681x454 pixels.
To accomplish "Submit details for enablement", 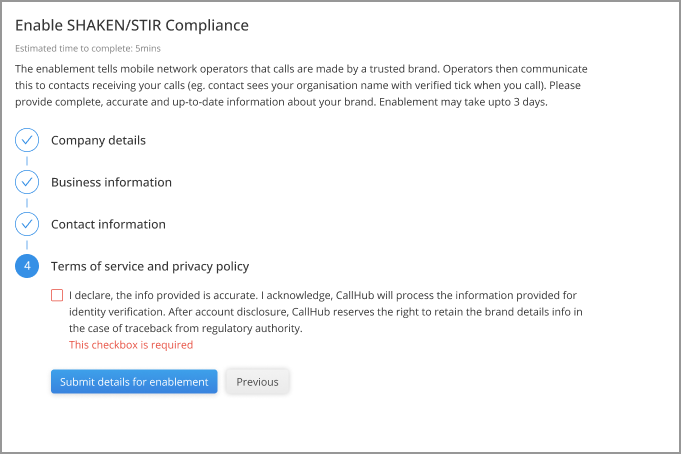I will click(134, 381).
